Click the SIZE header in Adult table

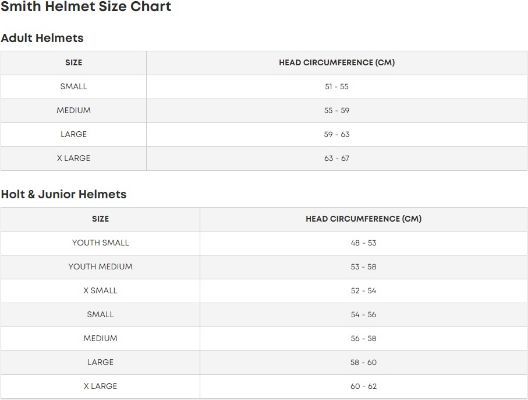click(74, 62)
